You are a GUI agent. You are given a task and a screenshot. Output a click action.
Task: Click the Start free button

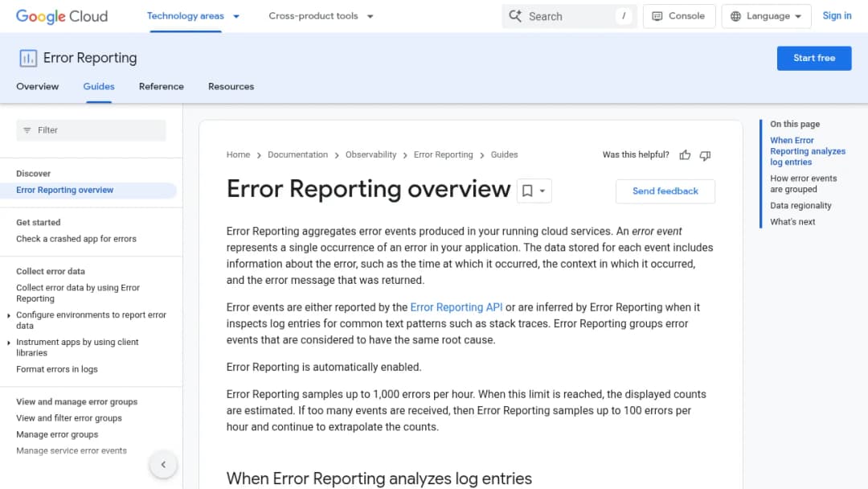[813, 58]
